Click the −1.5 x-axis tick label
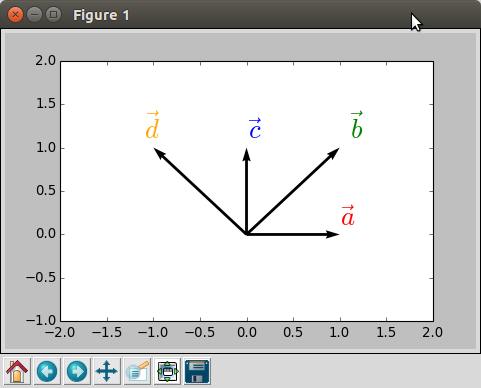The width and height of the screenshot is (481, 388). pyautogui.click(x=107, y=332)
